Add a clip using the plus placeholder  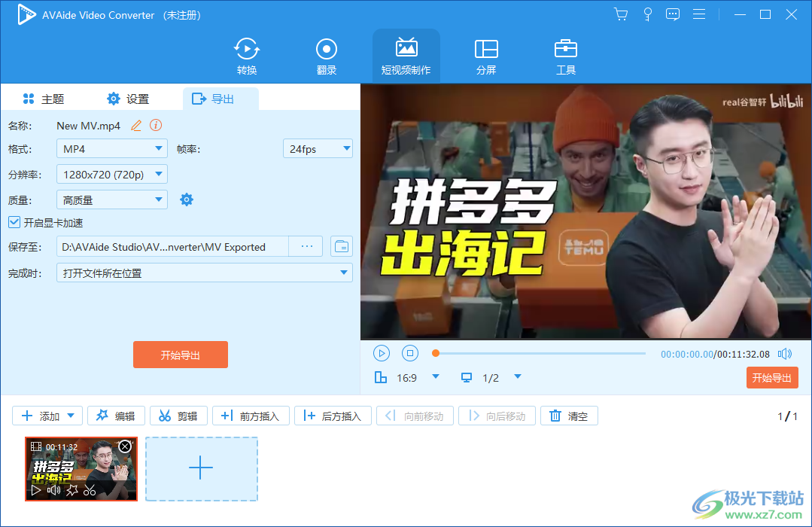[x=201, y=469]
